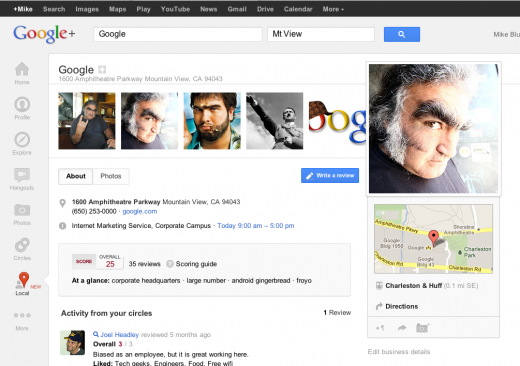Click the overall score value 25

tap(110, 264)
